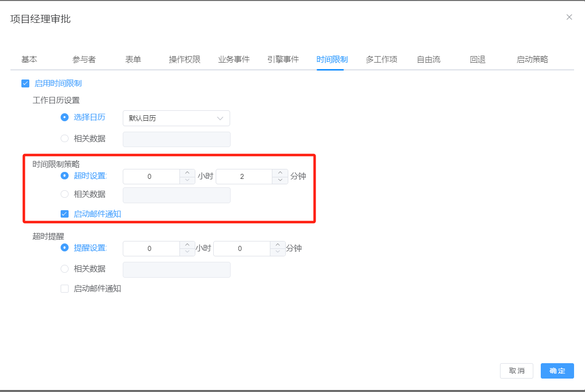Screen dimensions: 585x392
Task: Open the 默认日历 calendar dropdown
Action: point(176,118)
